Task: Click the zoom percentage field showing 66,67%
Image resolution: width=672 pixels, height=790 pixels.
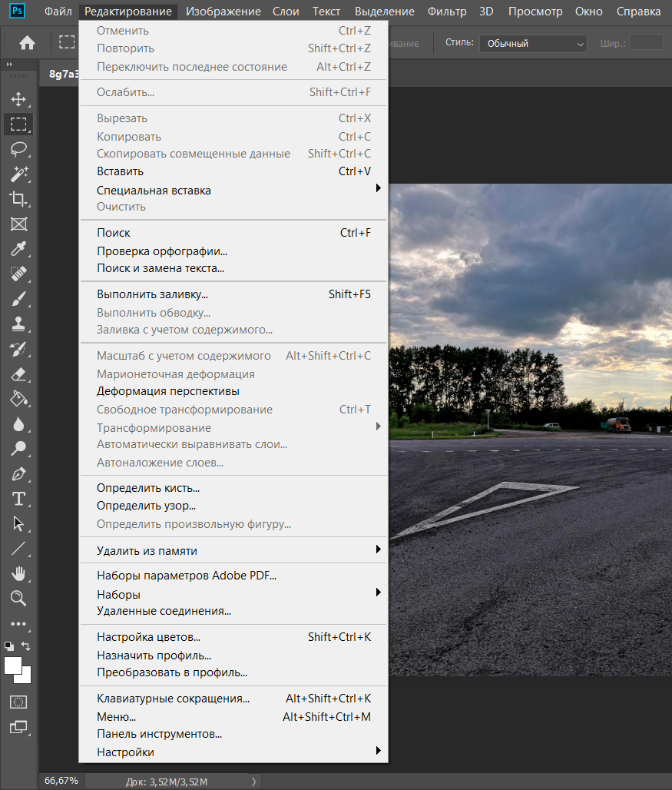Action: pos(61,780)
